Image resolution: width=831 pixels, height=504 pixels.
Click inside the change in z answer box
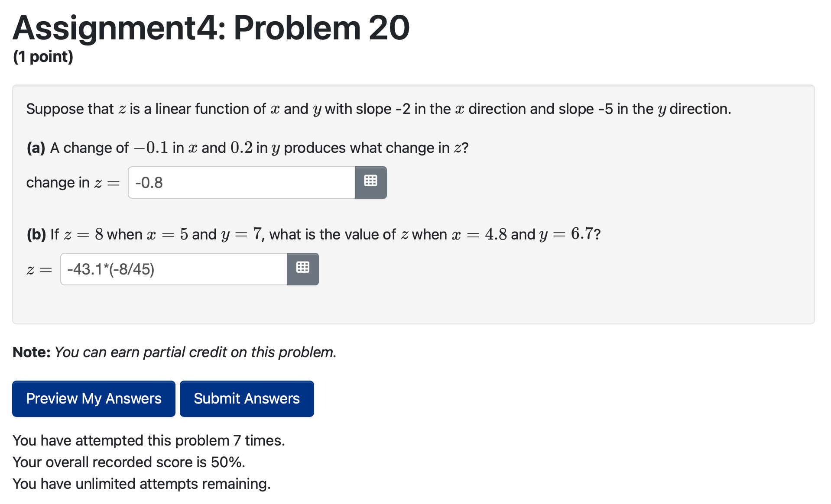[x=240, y=182]
